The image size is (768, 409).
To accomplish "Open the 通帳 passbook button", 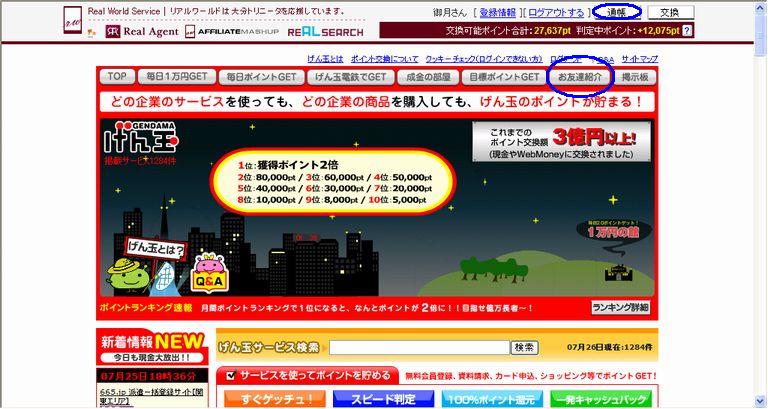I will (x=617, y=12).
